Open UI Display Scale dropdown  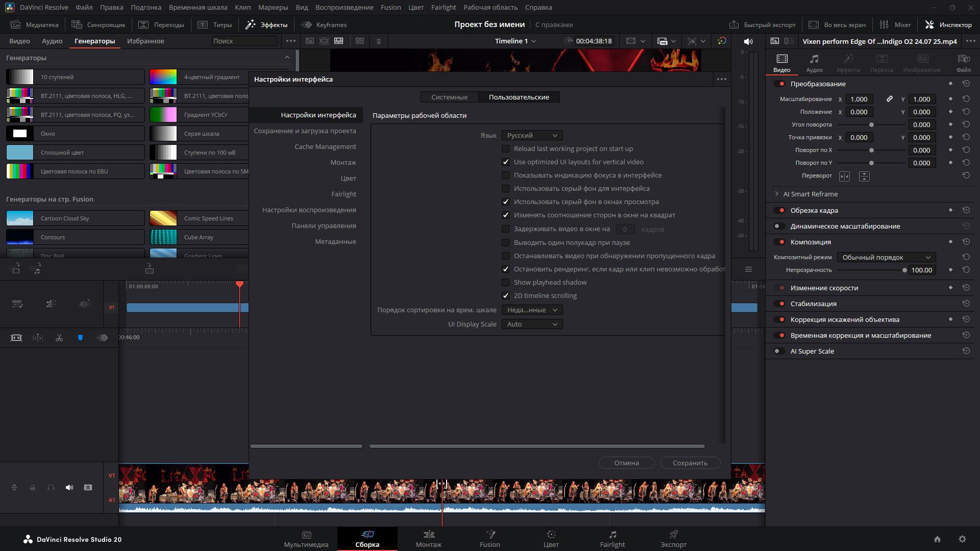[532, 324]
